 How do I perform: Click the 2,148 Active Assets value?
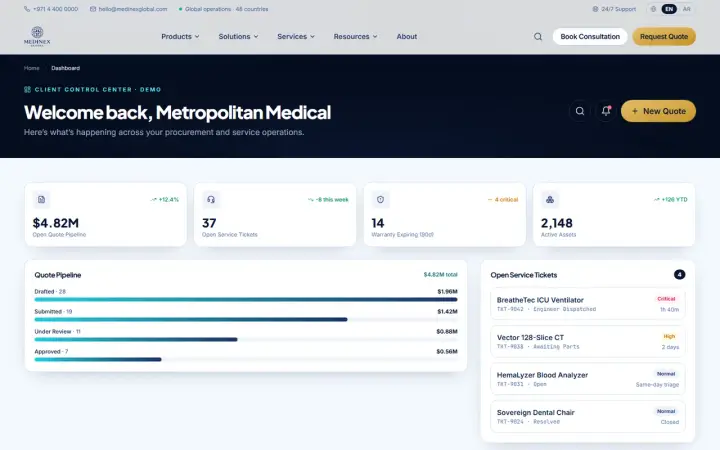click(557, 223)
